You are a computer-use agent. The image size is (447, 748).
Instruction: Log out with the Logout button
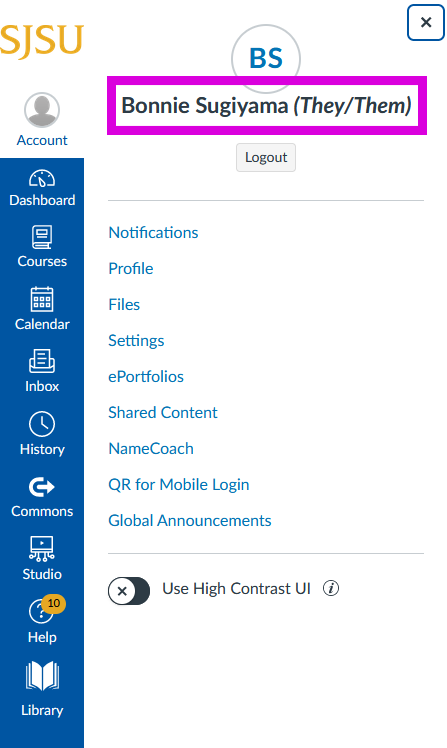pos(266,157)
